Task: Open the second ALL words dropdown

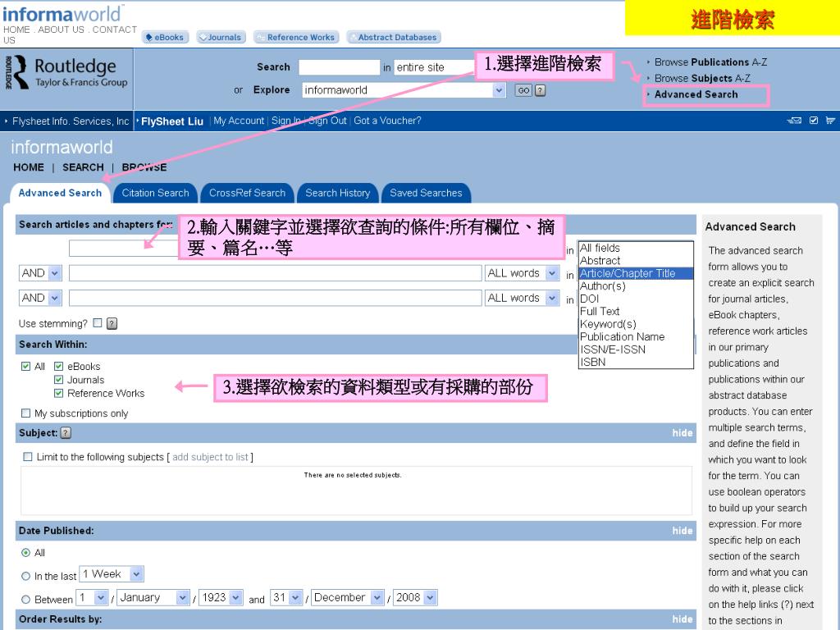Action: [x=523, y=298]
